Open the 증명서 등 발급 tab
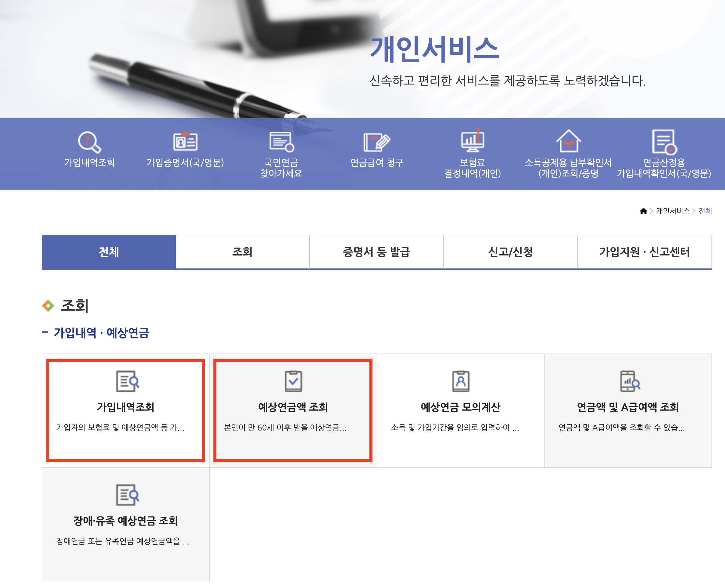 point(376,252)
